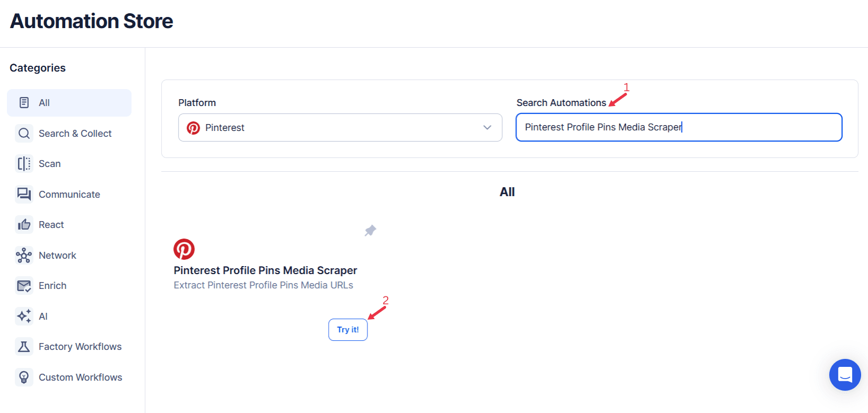Click the Custom Workflows lightbulb icon

[x=24, y=377]
